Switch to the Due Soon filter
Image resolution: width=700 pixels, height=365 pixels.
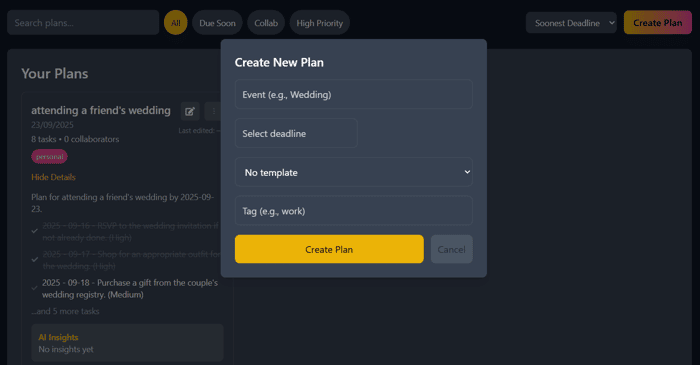click(217, 23)
